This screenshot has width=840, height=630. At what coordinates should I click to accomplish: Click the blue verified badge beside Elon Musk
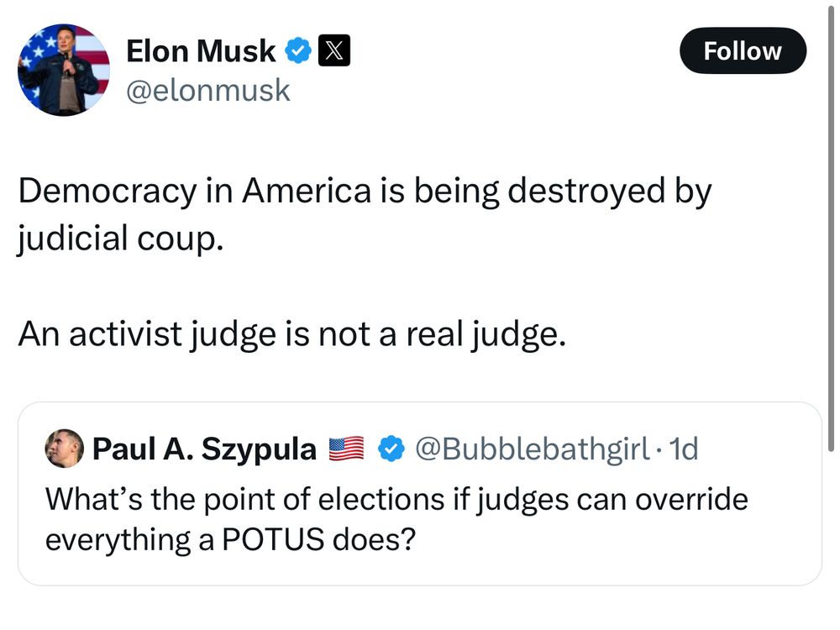coord(298,52)
